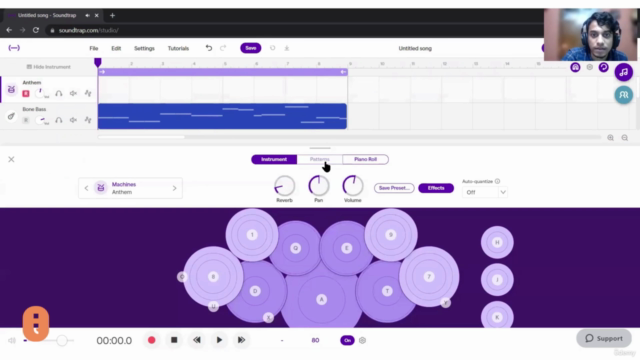
Task: Zoom out on the timeline
Action: click(624, 138)
